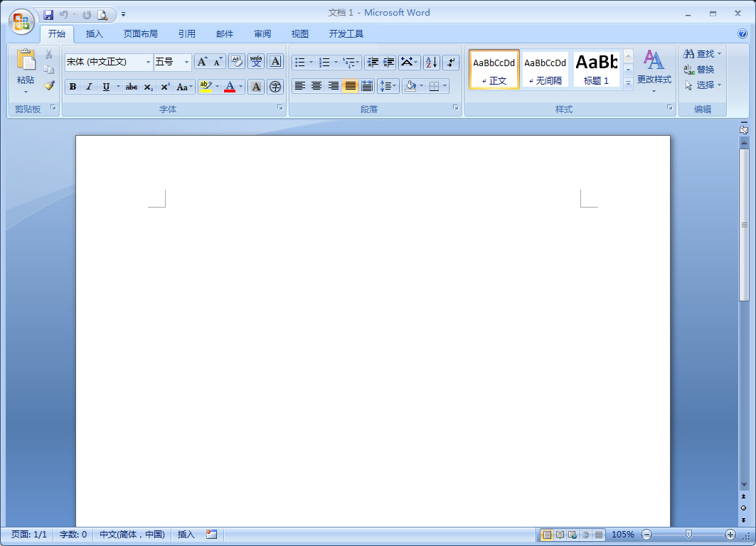Switch to the 插入 ribbon tab
This screenshot has height=546, width=756.
point(95,33)
